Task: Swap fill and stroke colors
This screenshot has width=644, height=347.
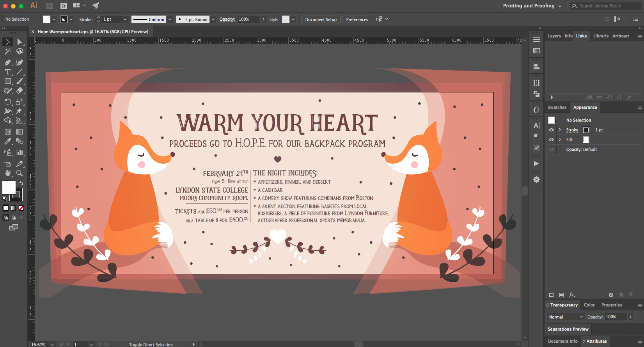Action: (21, 183)
